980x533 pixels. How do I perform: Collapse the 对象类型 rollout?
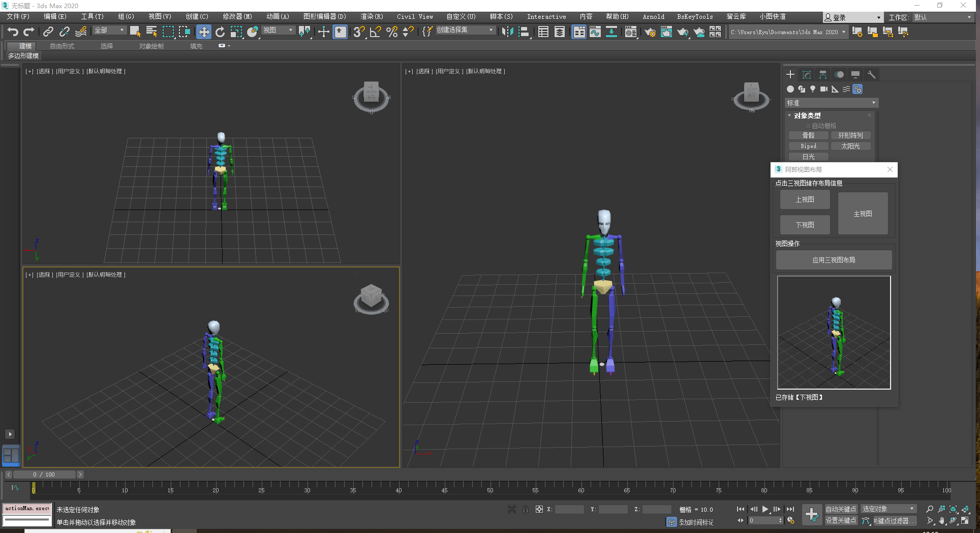point(807,115)
